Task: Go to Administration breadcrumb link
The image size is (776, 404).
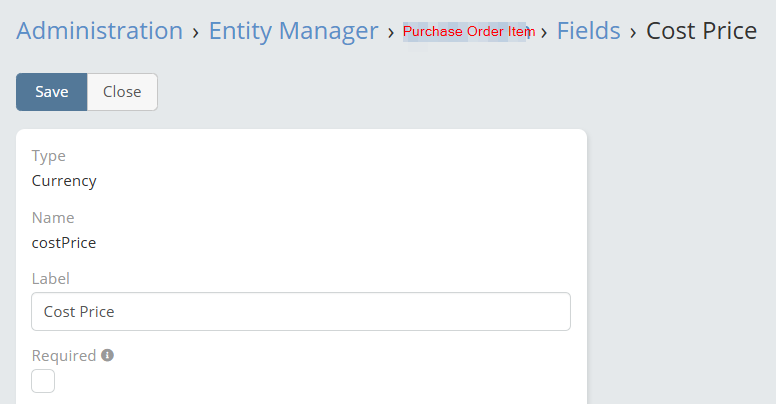Action: coord(99,31)
